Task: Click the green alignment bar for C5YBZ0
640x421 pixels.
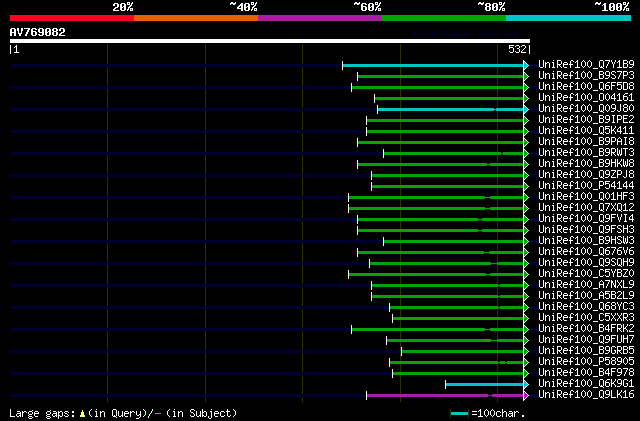Action: click(x=436, y=274)
